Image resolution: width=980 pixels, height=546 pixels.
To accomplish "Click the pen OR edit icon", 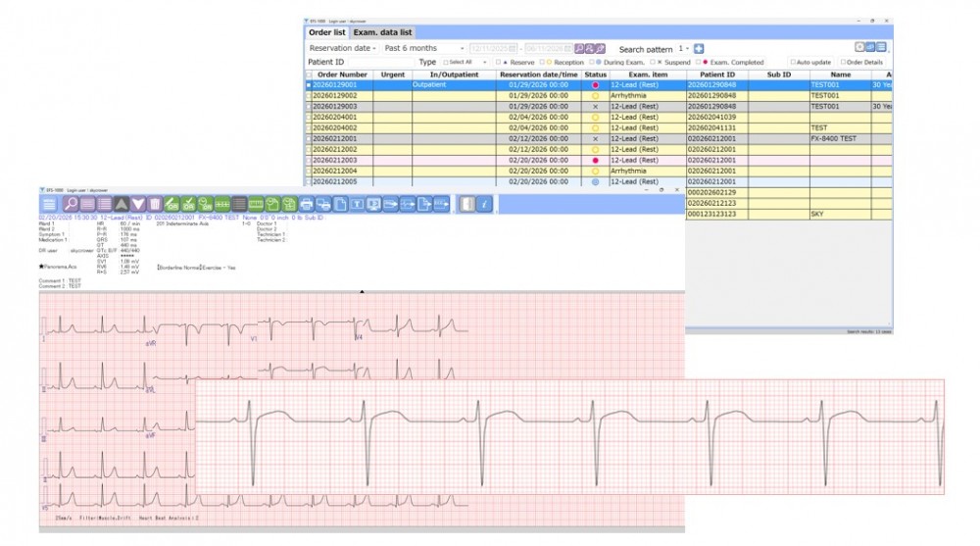I will coord(171,204).
